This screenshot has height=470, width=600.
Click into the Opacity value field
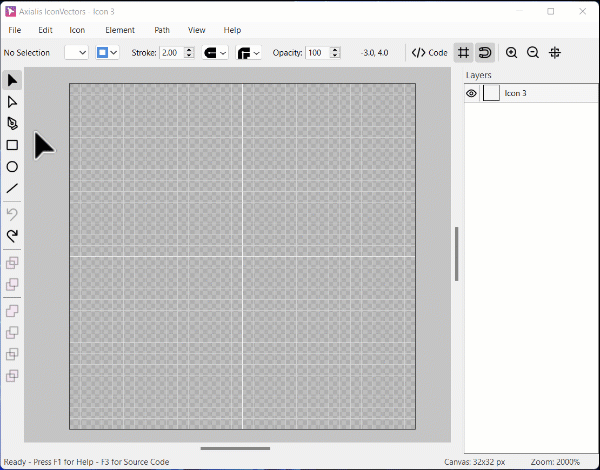[x=315, y=52]
